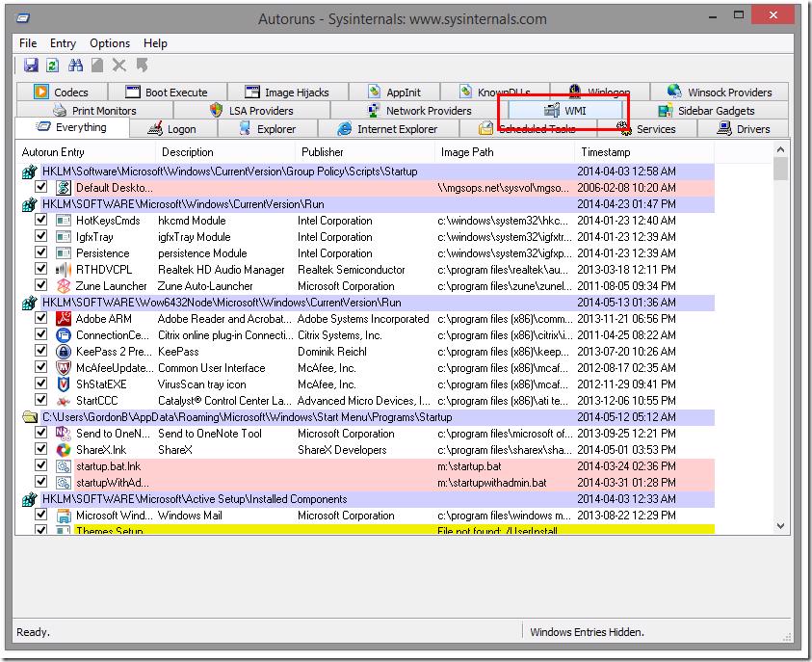Click the RTHDVCPL speaker icon
Image resolution: width=812 pixels, height=662 pixels.
[64, 270]
